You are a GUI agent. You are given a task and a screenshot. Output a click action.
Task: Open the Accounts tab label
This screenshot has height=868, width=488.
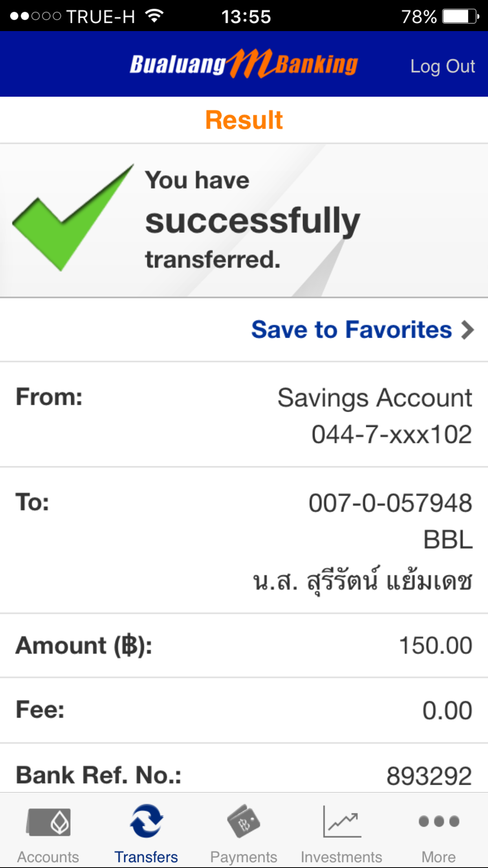(x=48, y=857)
